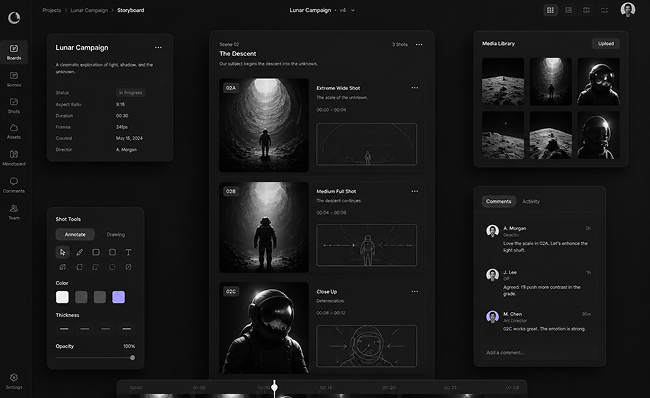Open The Descent scene options menu
Viewport: 650px width, 398px height.
click(x=419, y=44)
